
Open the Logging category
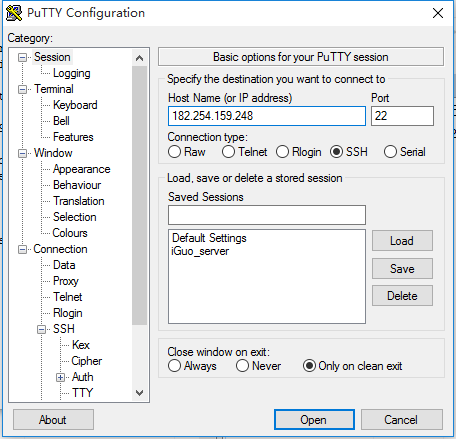click(72, 73)
